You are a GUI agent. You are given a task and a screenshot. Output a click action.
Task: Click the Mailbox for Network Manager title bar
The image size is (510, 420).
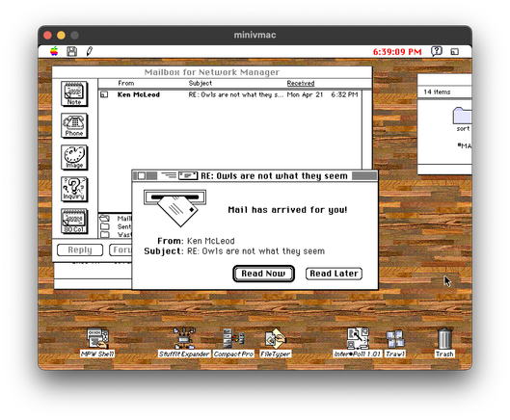pos(212,72)
